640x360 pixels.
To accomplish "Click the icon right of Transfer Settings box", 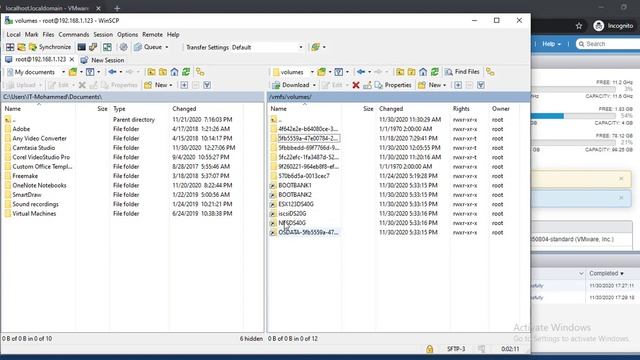I will 316,47.
